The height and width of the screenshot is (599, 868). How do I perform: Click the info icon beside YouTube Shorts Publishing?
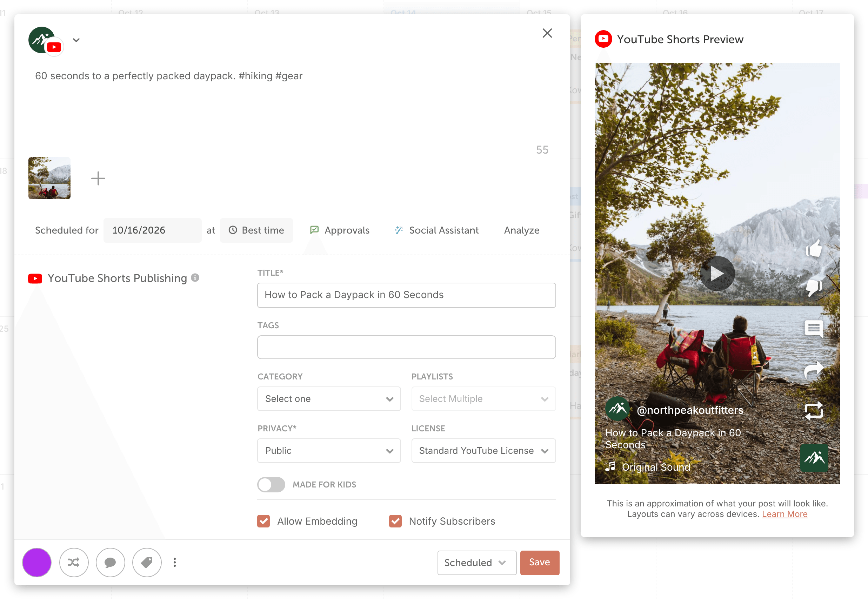click(x=195, y=277)
